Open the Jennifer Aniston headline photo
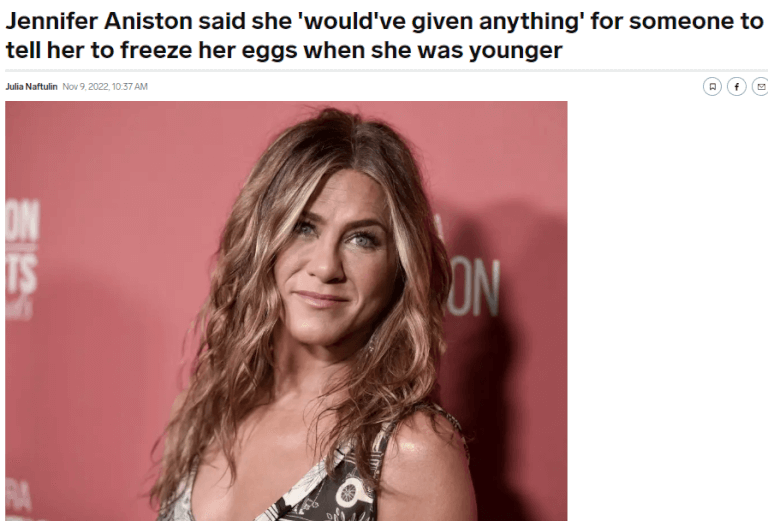The height and width of the screenshot is (521, 768). coord(286,311)
